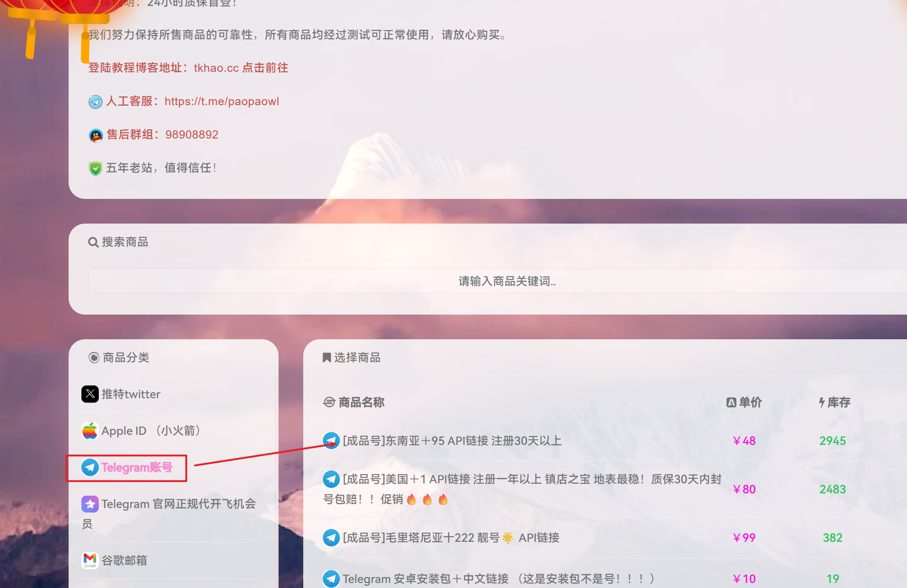Click the green shield icon beside 五年老站
The width and height of the screenshot is (907, 588).
point(95,168)
